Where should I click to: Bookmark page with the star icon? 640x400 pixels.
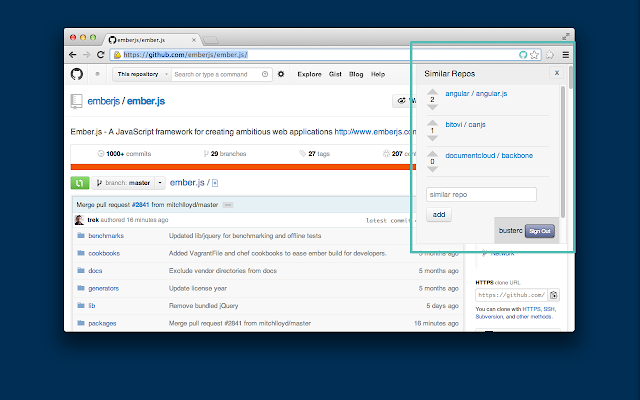[x=534, y=55]
